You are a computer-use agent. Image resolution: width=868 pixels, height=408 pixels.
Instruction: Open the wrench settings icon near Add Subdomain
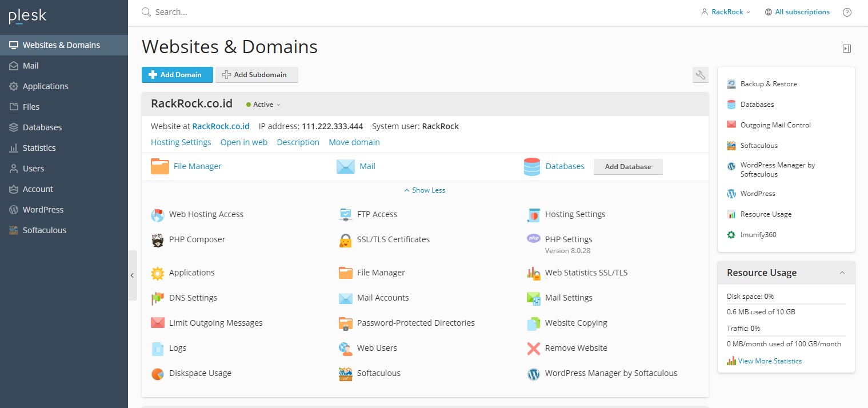pyautogui.click(x=701, y=75)
